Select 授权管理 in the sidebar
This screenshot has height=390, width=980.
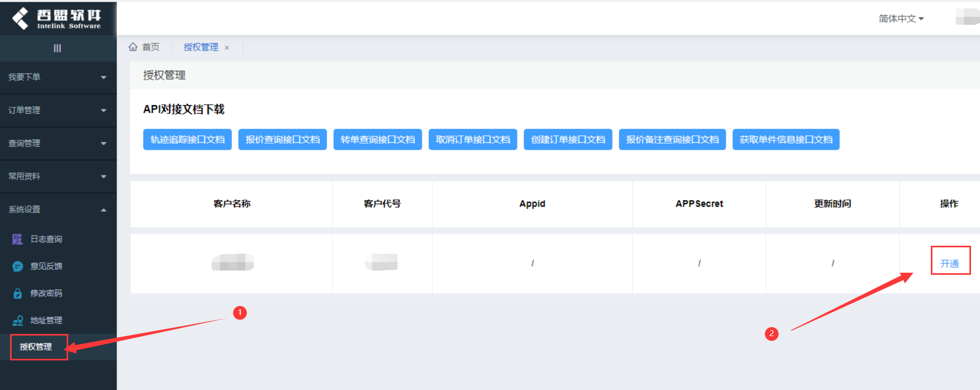36,347
